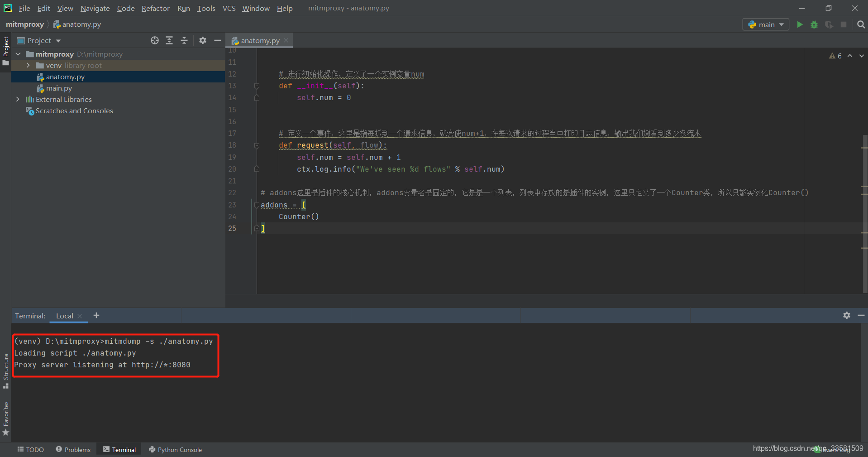Click line number 20 in gutter

click(x=232, y=169)
